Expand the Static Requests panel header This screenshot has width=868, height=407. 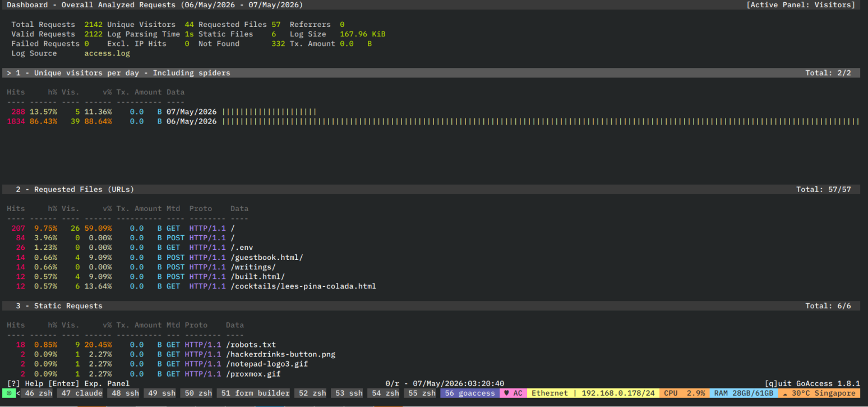tap(431, 306)
